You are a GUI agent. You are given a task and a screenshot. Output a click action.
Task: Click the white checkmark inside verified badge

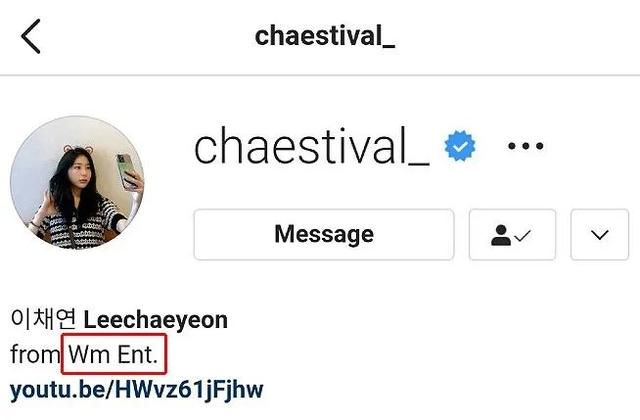click(x=460, y=146)
